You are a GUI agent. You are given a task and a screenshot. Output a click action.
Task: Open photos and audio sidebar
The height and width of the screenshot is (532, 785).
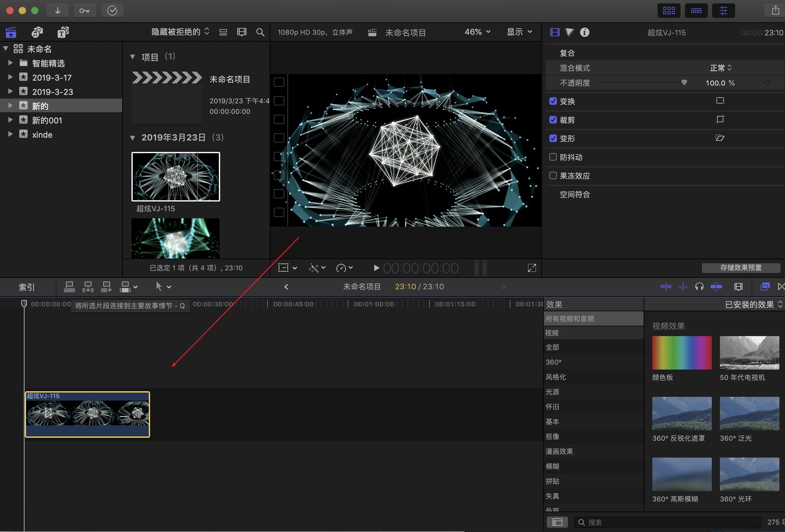(37, 32)
